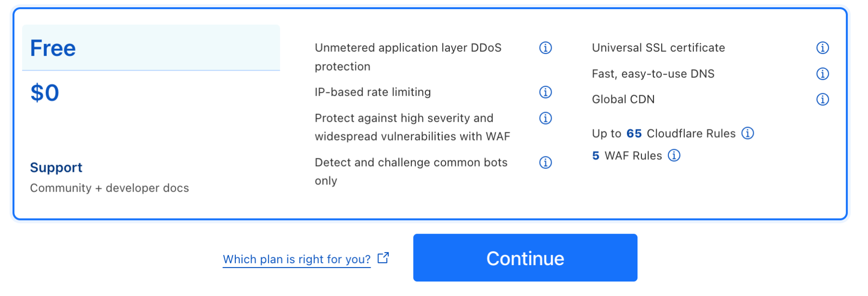The width and height of the screenshot is (868, 296).
Task: Open the IP-based rate limiting info tooltip
Action: pos(545,92)
